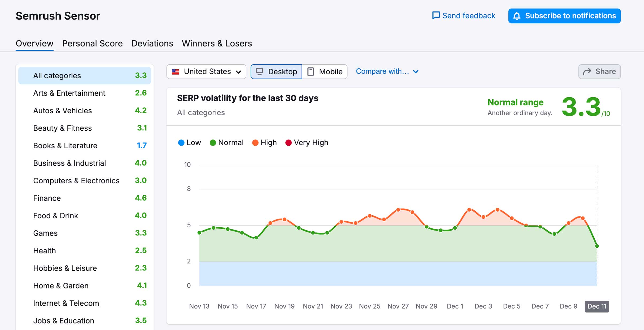The height and width of the screenshot is (330, 644).
Task: Open the Winners & Losers tab
Action: click(x=217, y=43)
